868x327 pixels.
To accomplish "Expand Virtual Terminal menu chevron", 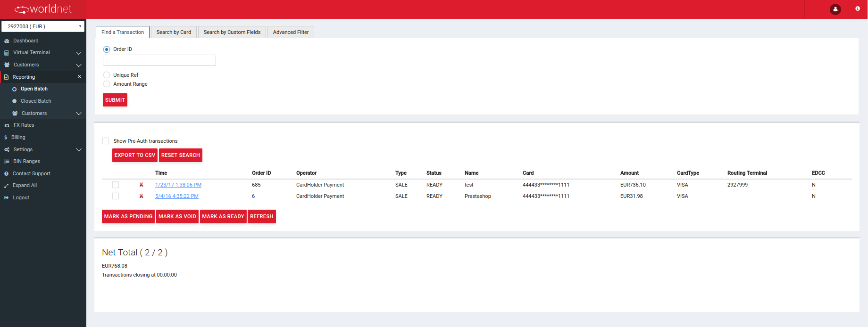I will [79, 53].
